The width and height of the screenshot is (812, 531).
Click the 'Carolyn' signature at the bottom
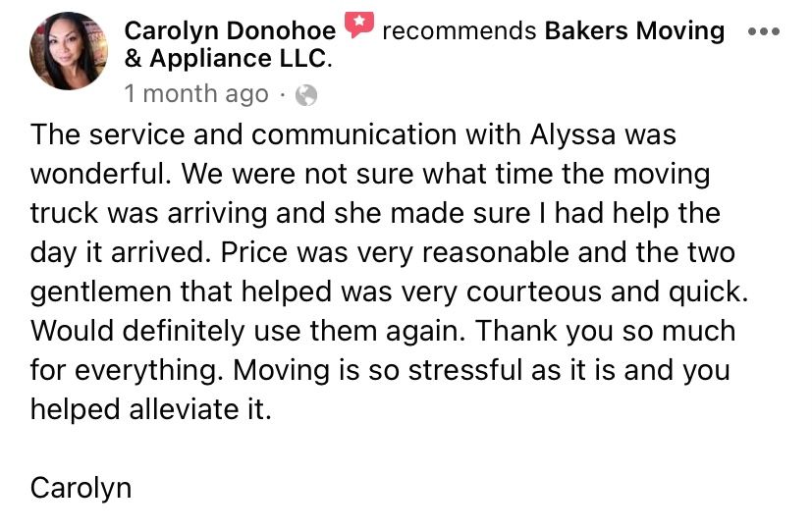(x=81, y=488)
